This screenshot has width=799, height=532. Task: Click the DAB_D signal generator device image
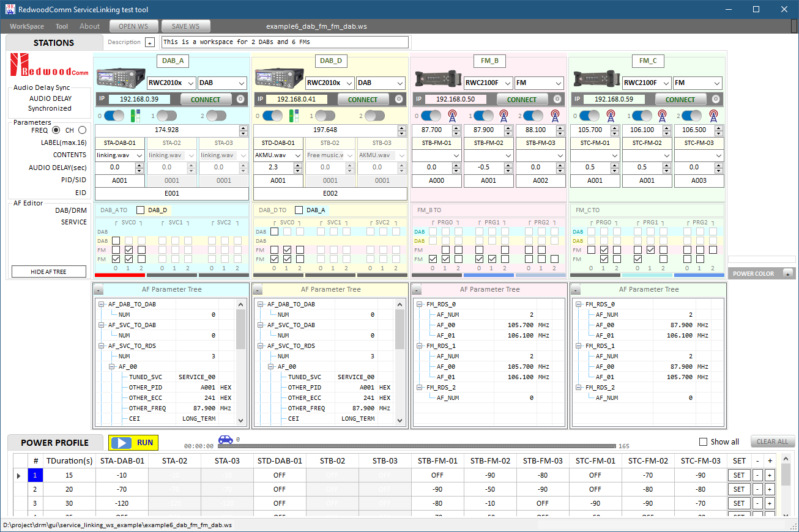tap(280, 79)
